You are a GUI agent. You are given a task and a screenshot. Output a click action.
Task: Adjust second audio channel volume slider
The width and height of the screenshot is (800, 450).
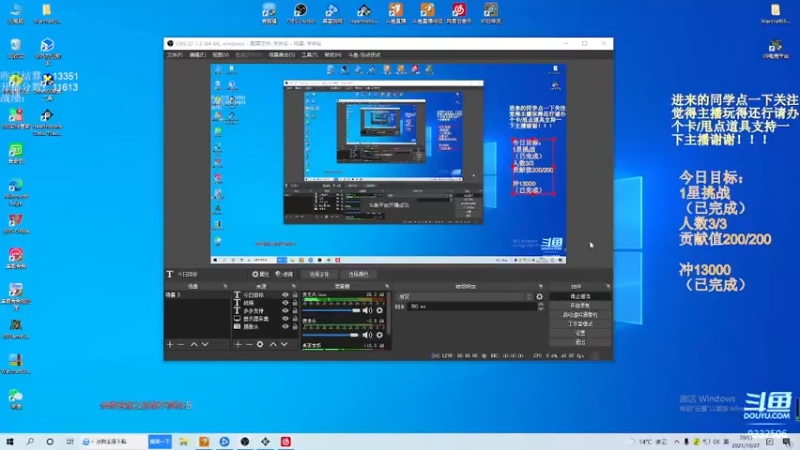[x=331, y=335]
